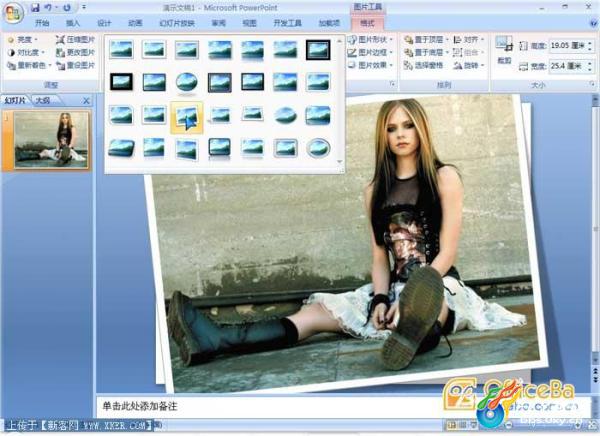The image size is (600, 436).
Task: Click the styles gallery scroll-up arrow
Action: click(339, 41)
